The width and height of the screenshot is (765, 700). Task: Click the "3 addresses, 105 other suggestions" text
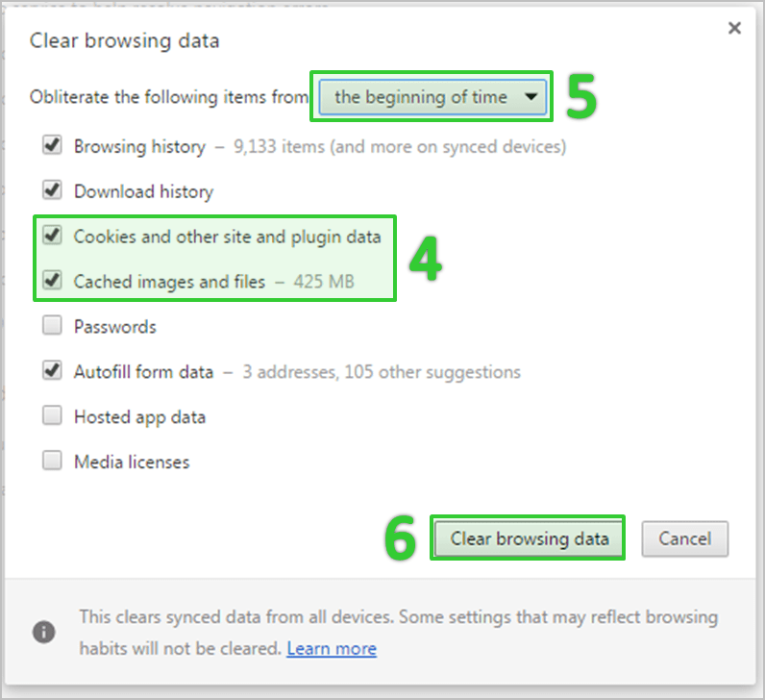click(x=381, y=372)
